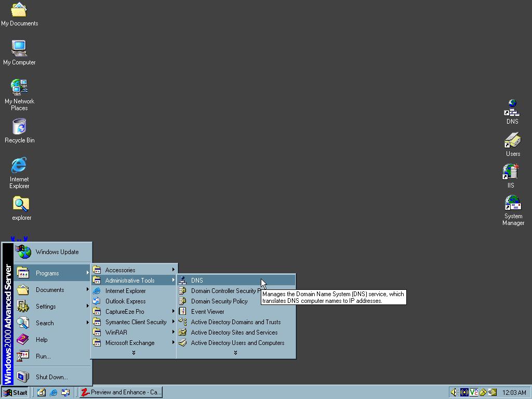Expand Accessories submenu
The image size is (532, 399).
[134, 270]
